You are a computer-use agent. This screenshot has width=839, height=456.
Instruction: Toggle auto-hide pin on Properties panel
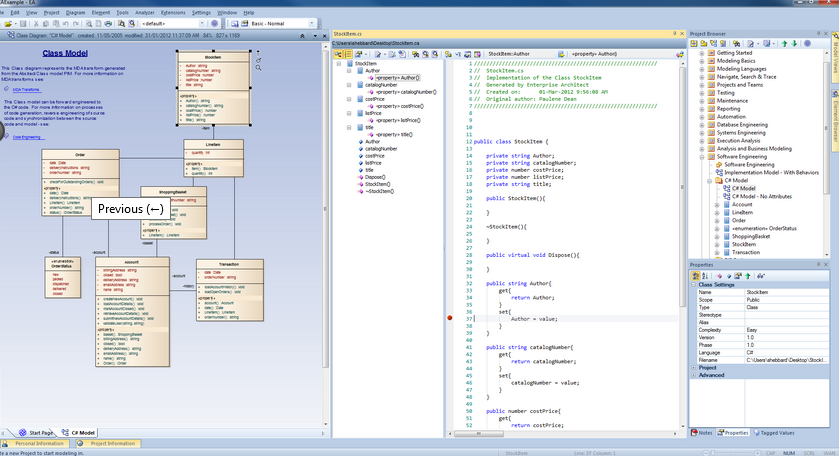pyautogui.click(x=818, y=264)
